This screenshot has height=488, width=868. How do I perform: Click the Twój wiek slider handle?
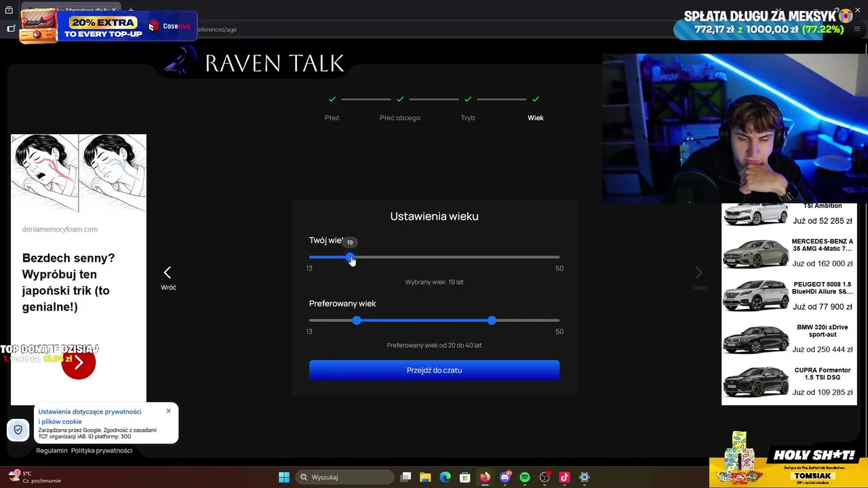[x=350, y=257]
